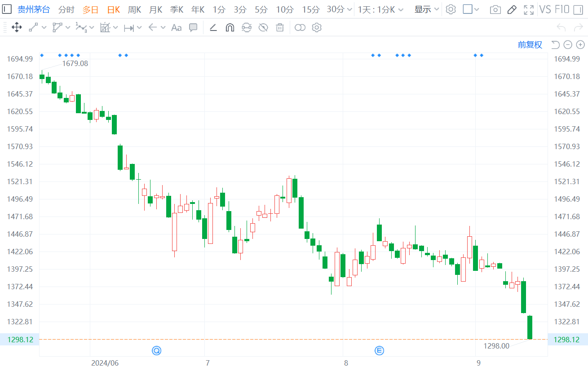Select the 年K yearly tab
The width and height of the screenshot is (588, 371).
198,9
